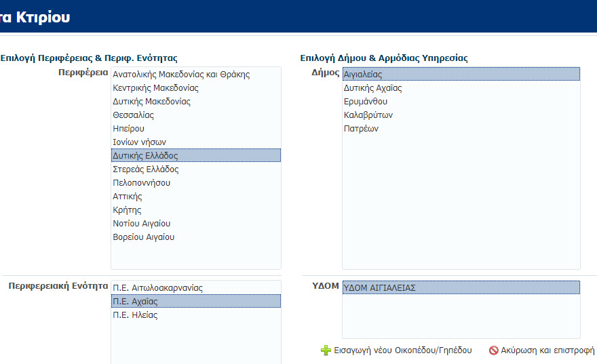597x364 pixels.
Task: Pick Δυτικής Ελλάδος region entry
Action: (196, 156)
